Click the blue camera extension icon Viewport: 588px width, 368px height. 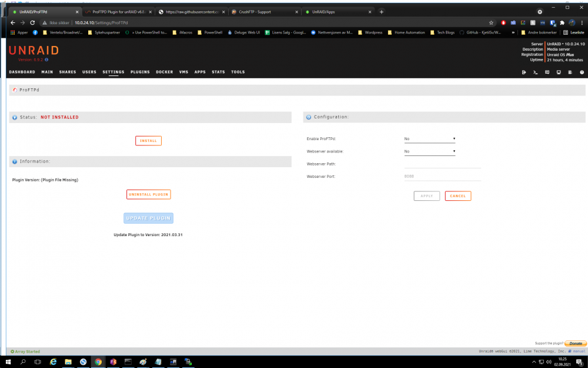513,22
